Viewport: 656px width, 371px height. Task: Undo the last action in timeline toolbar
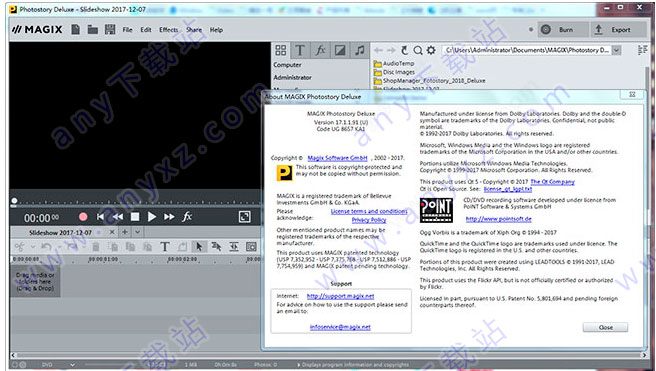coord(46,247)
